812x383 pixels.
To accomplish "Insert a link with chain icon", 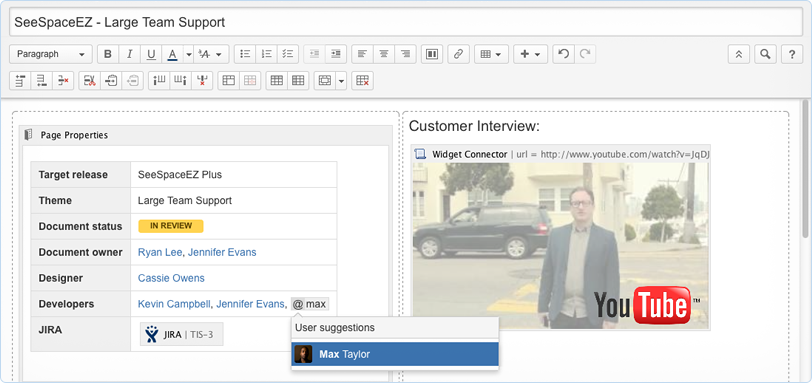I will click(x=458, y=54).
